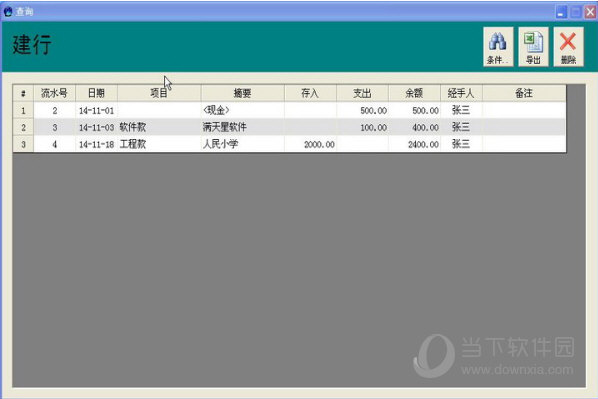Click the 导出 Excel export icon
This screenshot has width=598, height=399.
pyautogui.click(x=533, y=47)
